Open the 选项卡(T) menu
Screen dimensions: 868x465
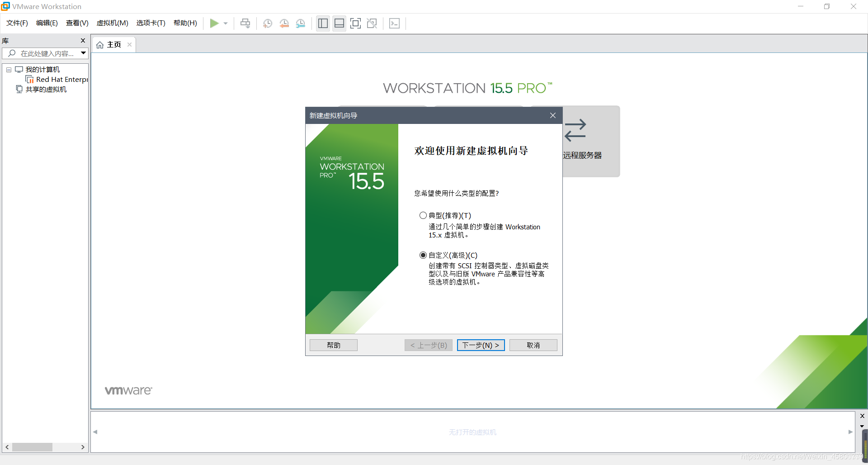coord(151,23)
